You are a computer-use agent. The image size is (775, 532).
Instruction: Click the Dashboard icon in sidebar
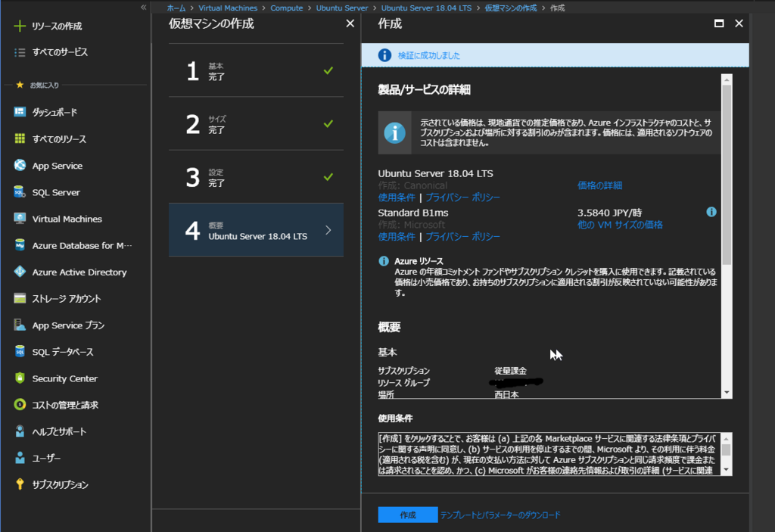coord(19,112)
